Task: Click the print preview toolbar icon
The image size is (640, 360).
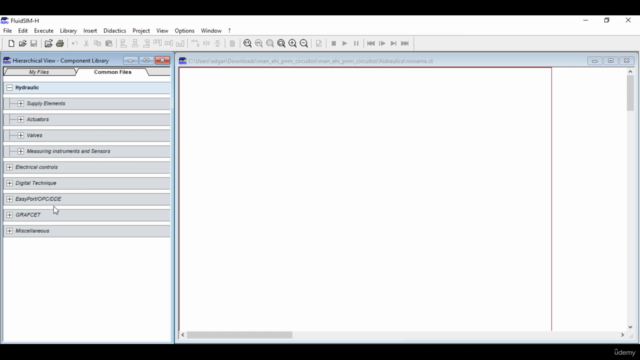Action: tap(48, 43)
